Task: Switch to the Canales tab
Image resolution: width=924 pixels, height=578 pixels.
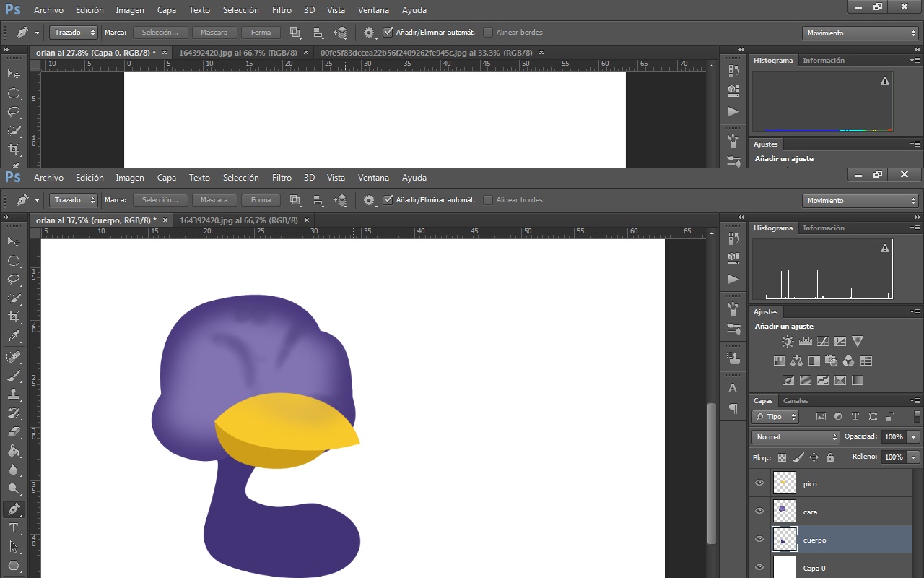Action: [796, 401]
